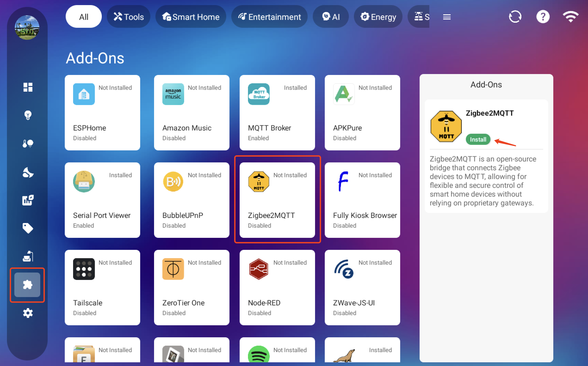The height and width of the screenshot is (366, 588).
Task: Open the help question mark icon
Action: pos(543,17)
